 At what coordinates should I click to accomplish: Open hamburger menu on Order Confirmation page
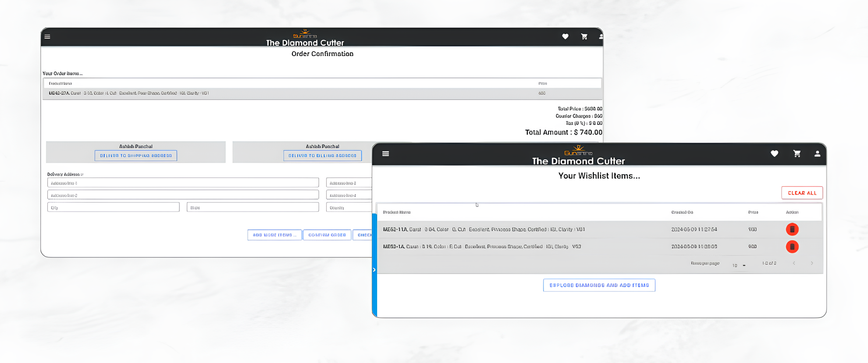pos(47,37)
